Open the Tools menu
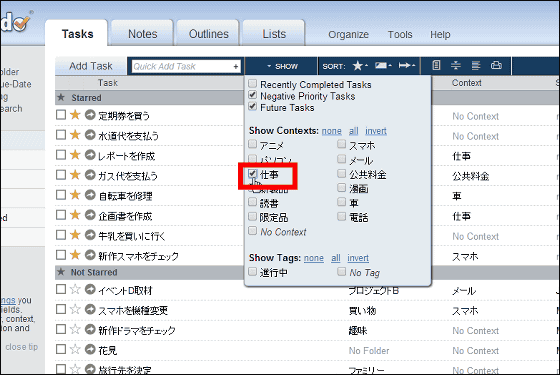The image size is (560, 375). [x=400, y=35]
